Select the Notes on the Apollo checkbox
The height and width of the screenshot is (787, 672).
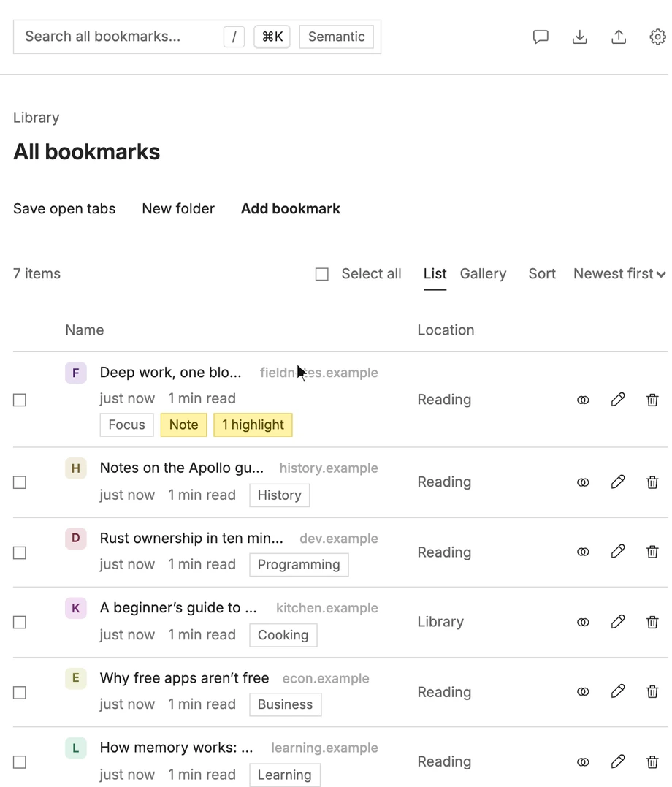(x=20, y=482)
